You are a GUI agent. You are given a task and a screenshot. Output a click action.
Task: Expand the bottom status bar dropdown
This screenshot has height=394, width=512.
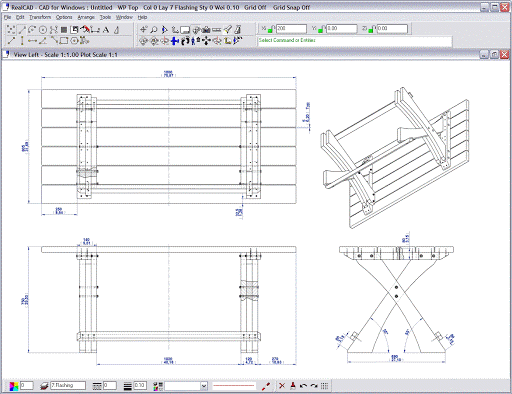(204, 386)
